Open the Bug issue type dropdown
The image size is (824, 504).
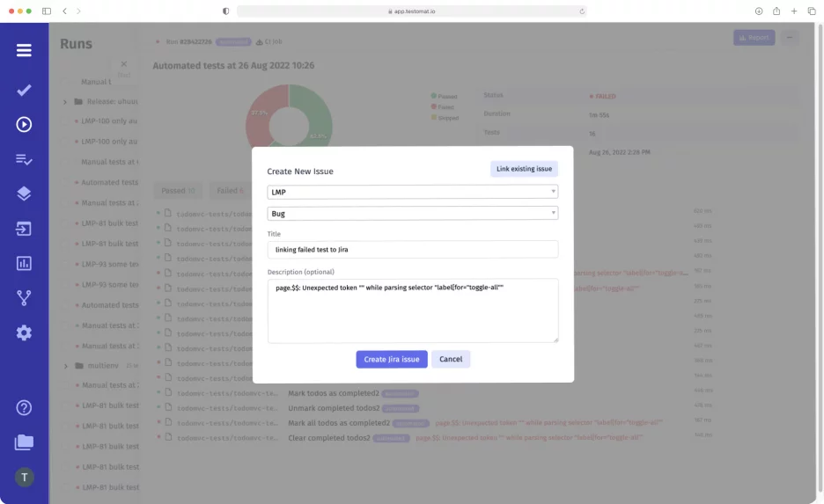pos(412,213)
